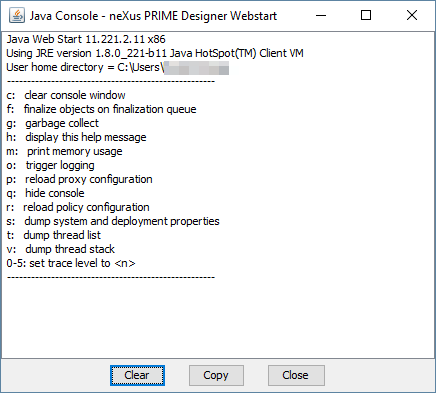Click the Close button at bottom
The image size is (436, 393).
[x=296, y=376]
